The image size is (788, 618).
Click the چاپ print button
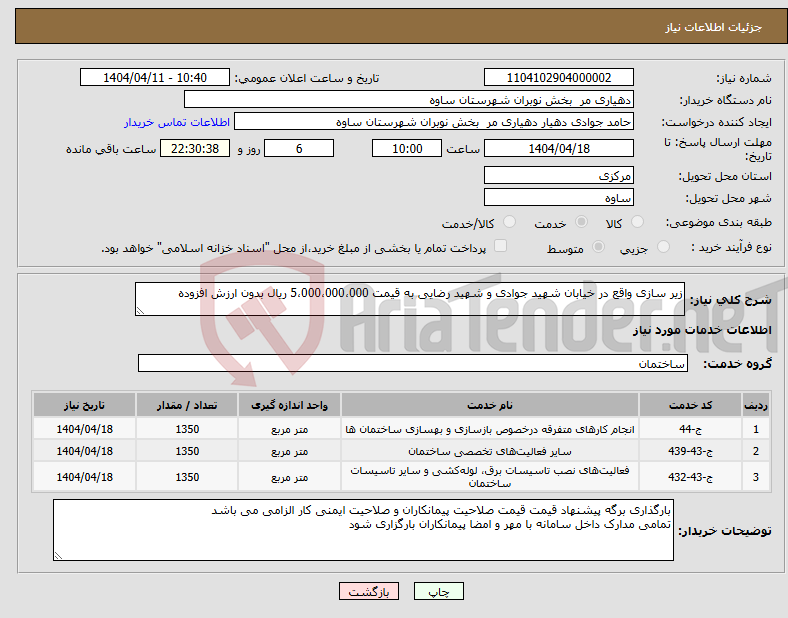click(439, 591)
